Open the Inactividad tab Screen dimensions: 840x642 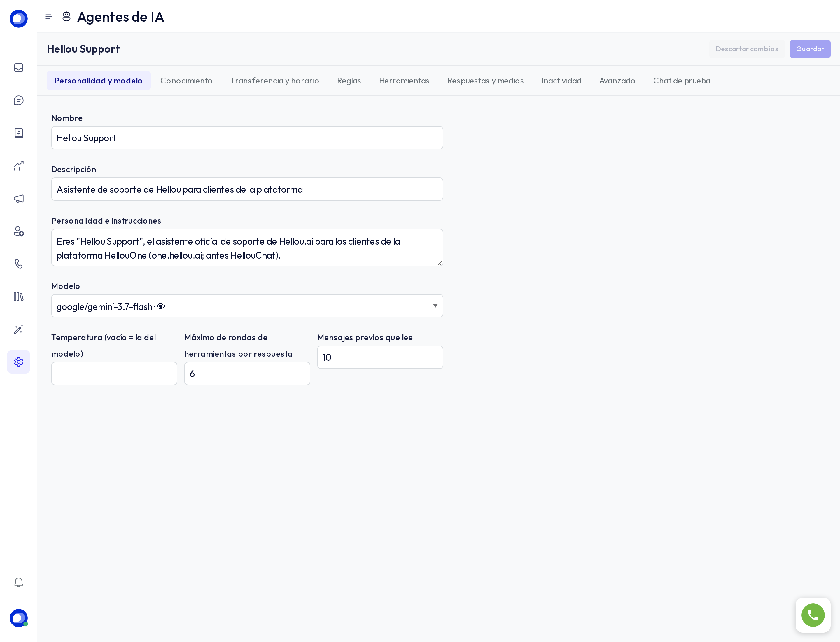tap(561, 81)
